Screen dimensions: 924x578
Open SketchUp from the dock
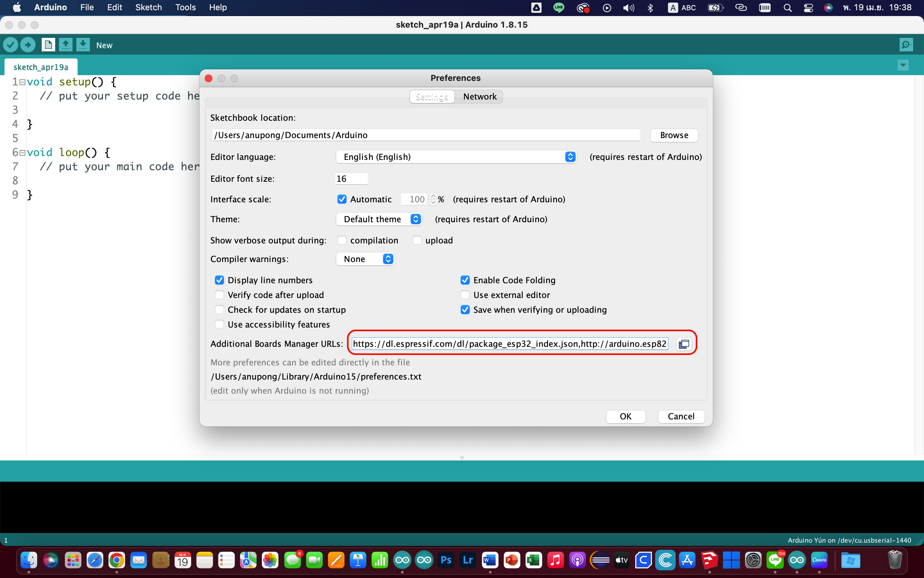[x=709, y=560]
